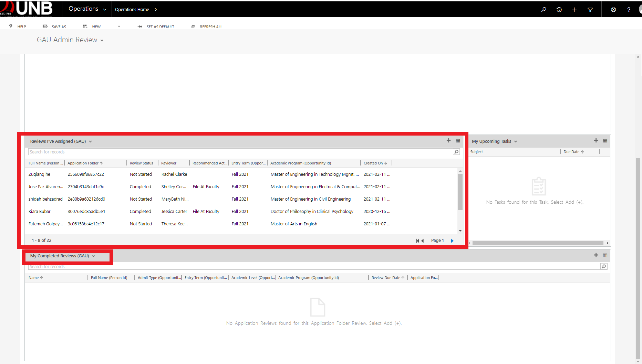Expand the My Completed Reviews (GAU) view dropdown
Viewport: 642px width, 364px height.
tap(93, 256)
